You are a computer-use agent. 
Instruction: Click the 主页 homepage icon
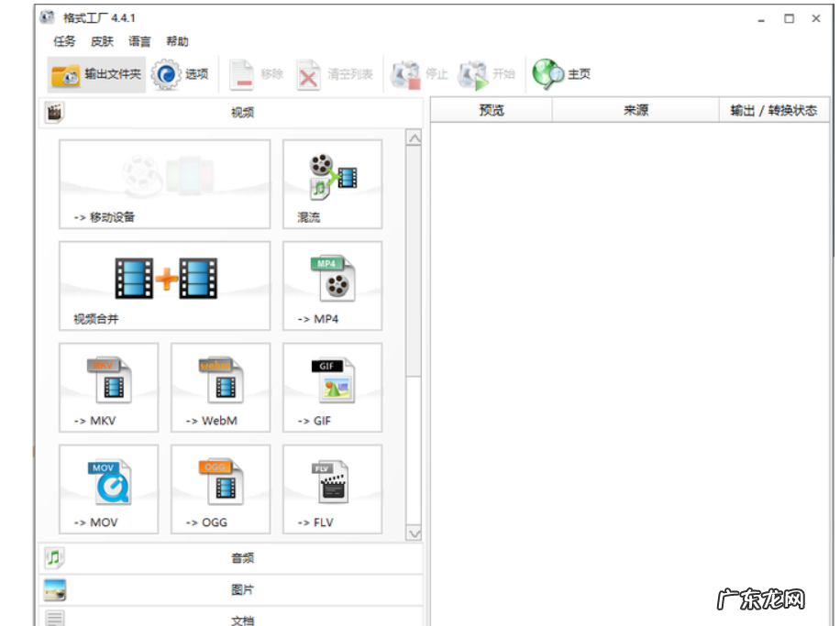coord(562,74)
